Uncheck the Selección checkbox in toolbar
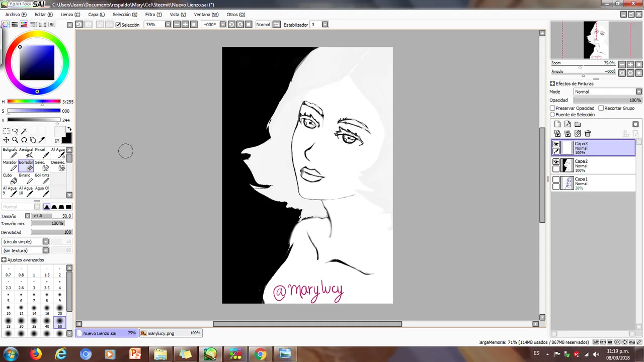Viewport: 644px width, 362px height. pos(118,25)
